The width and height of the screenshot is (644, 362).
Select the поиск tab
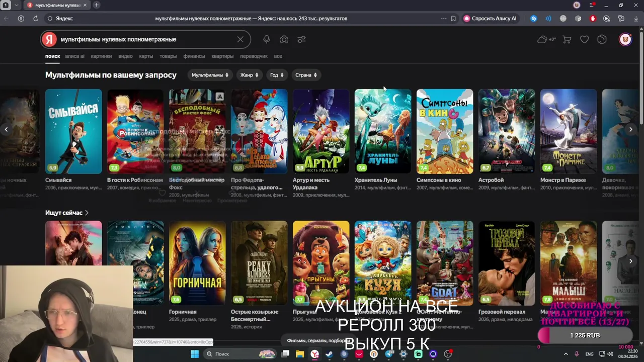[52, 56]
